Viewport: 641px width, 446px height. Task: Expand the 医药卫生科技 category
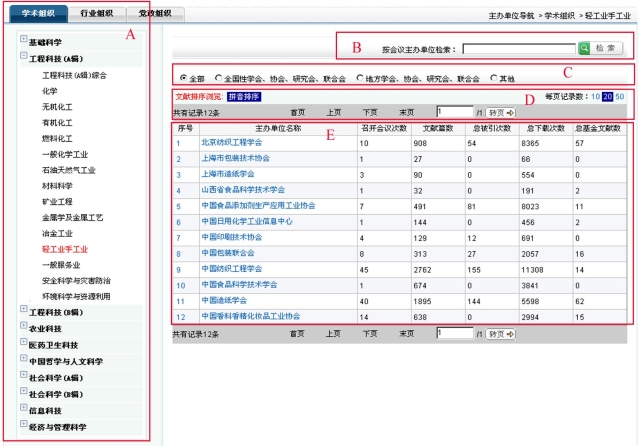pos(24,343)
